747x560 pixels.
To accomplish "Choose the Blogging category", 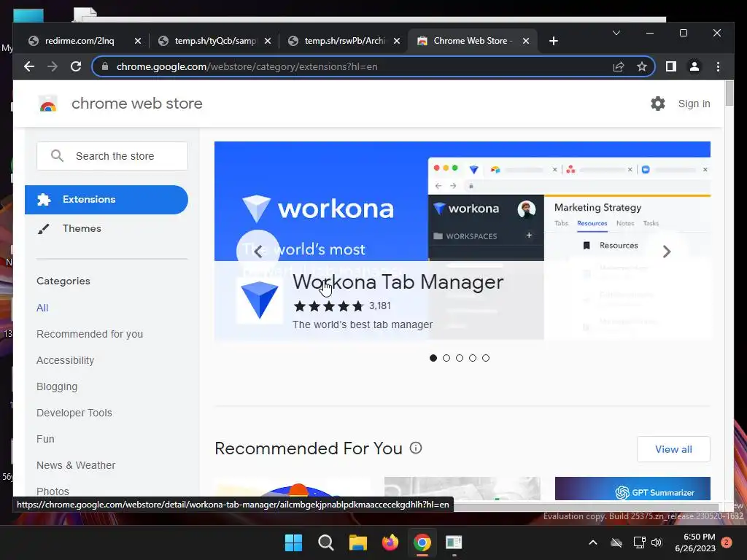I will point(57,386).
